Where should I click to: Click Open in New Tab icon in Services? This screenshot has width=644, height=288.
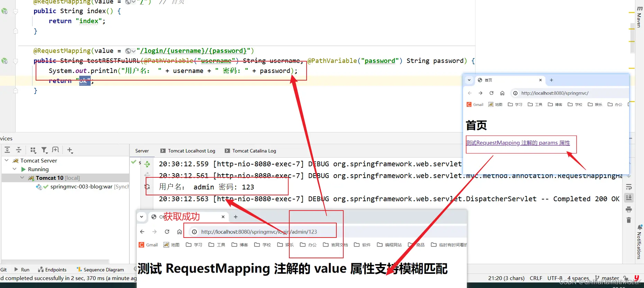(x=55, y=150)
